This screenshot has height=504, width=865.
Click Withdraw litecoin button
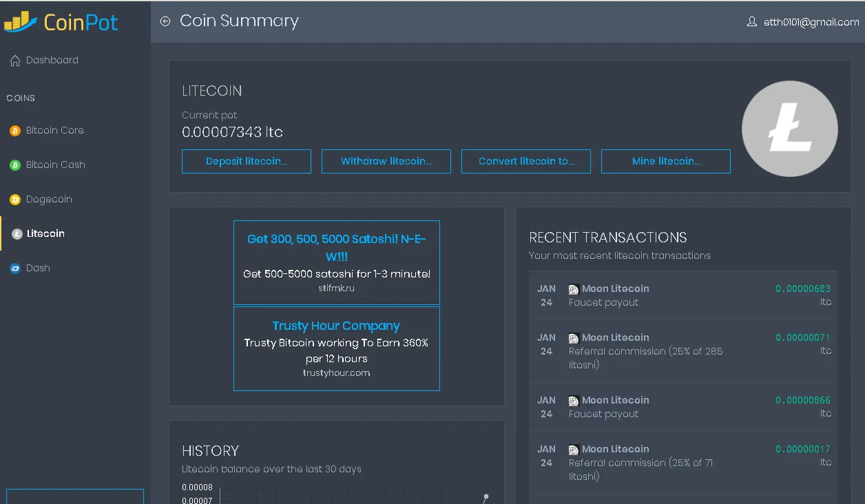(x=386, y=161)
